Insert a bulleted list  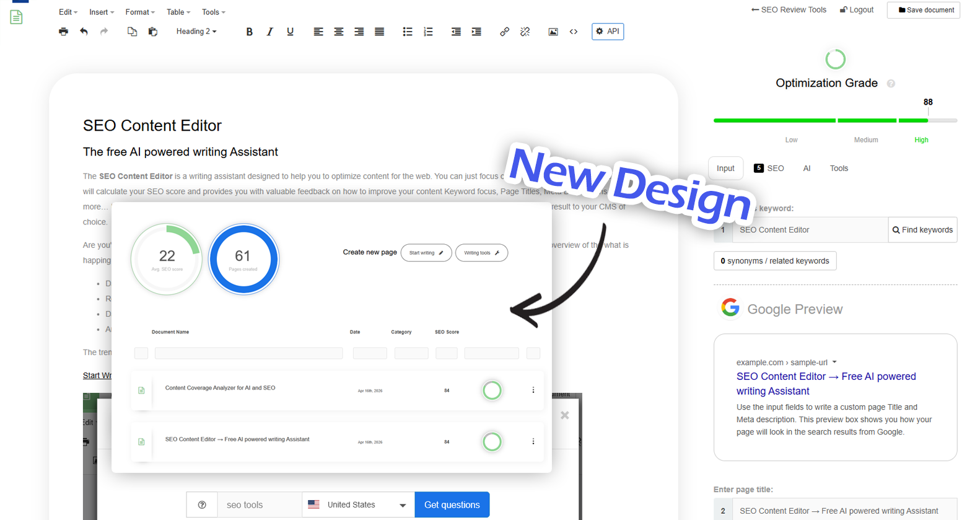407,32
